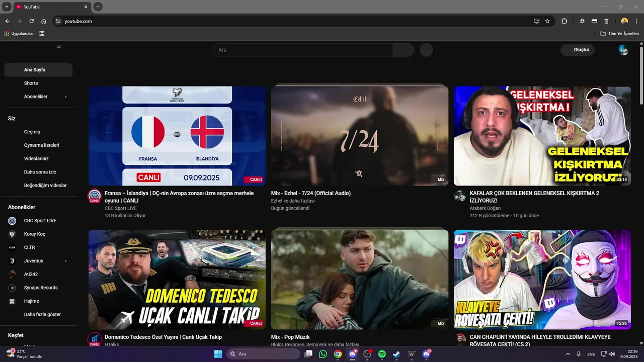Open the YouTube account avatar menu
Viewport: 644px width, 362px height.
click(623, 50)
